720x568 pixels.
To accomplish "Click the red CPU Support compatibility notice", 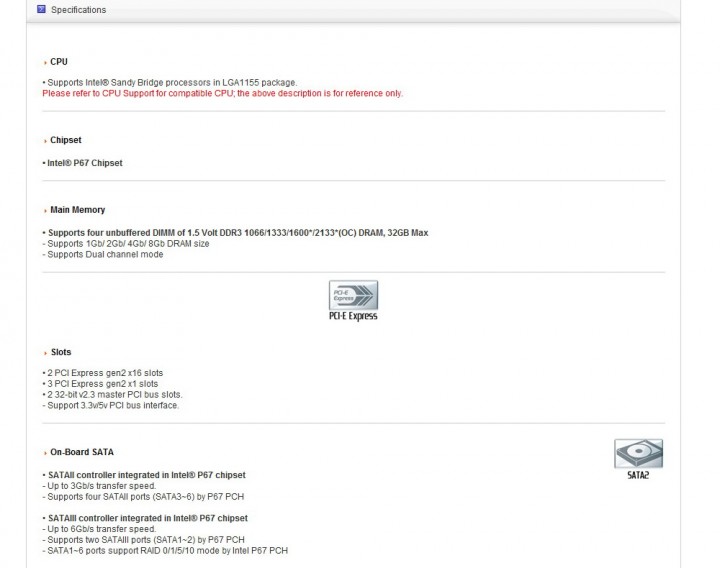I will tap(223, 93).
